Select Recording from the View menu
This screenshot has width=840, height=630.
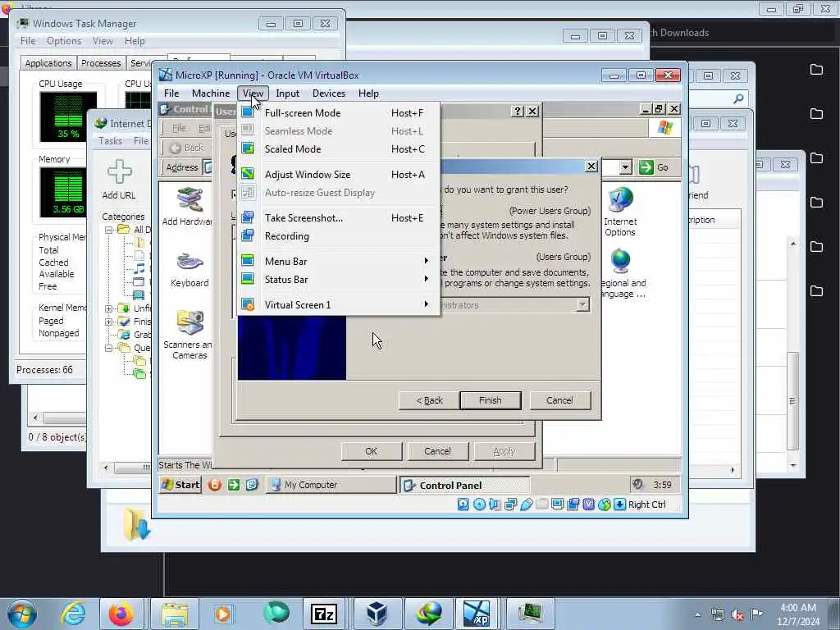(x=339, y=236)
